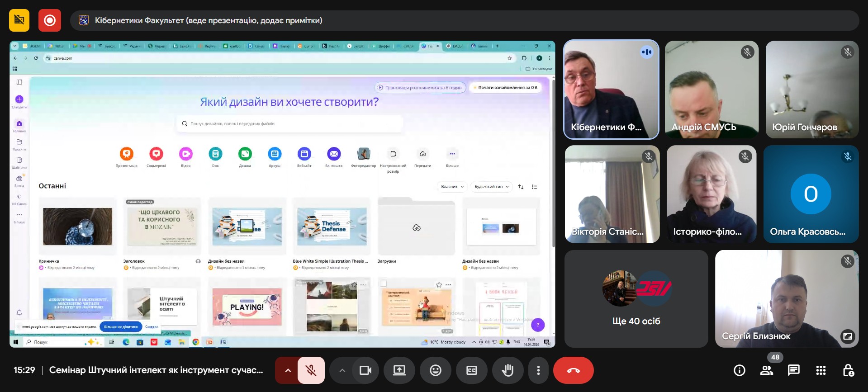
Task: Click the red recording indicator icon
Action: (x=49, y=20)
